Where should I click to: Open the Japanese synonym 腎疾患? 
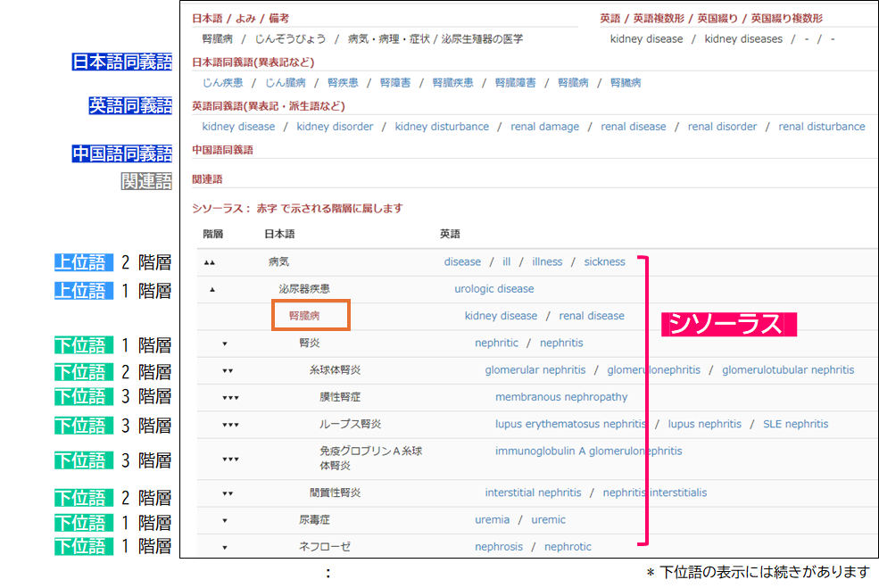(x=343, y=83)
